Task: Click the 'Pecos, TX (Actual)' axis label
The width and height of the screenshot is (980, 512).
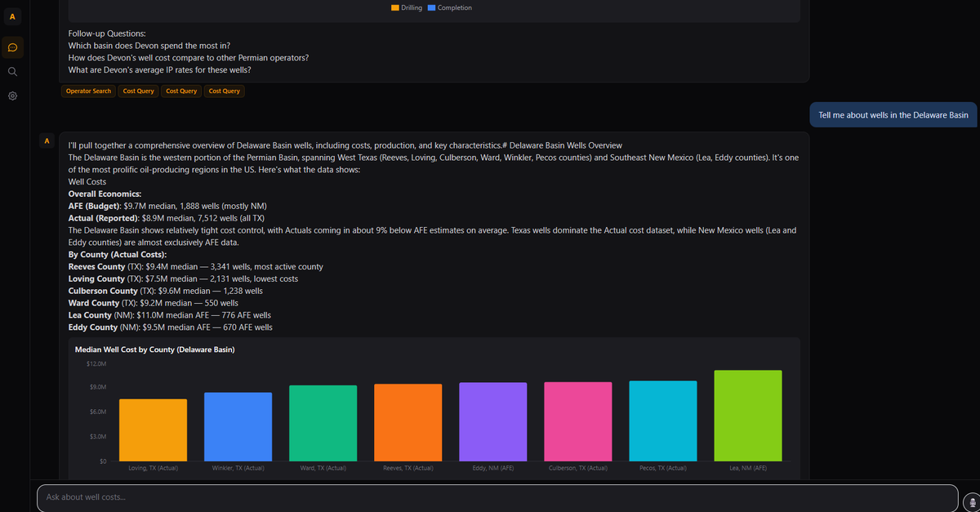Action: pos(662,468)
